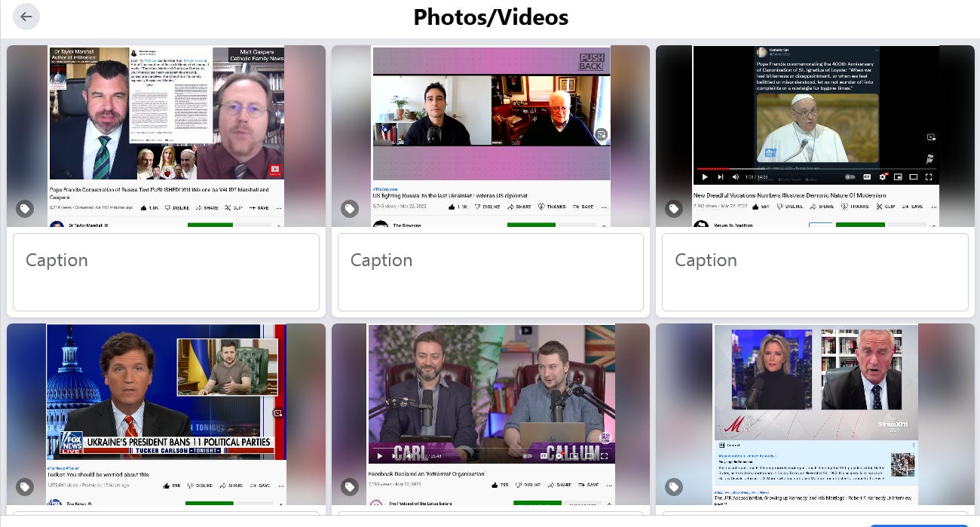Open the 'Ukraine's President Bans 11 Political Parties' thumbnail

(166, 414)
